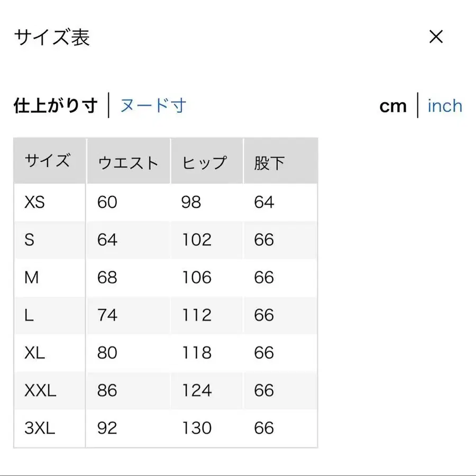Keep units in cm
The height and width of the screenshot is (476, 476).
point(393,106)
